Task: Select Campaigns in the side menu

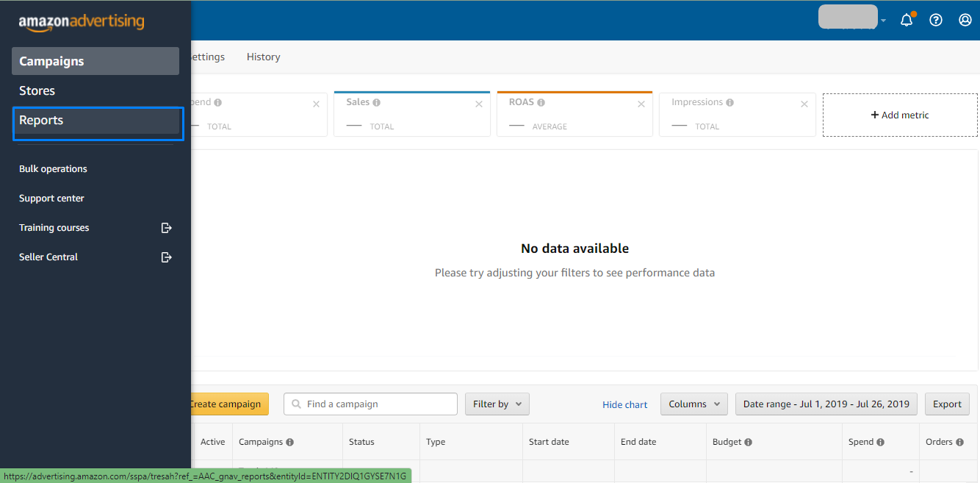Action: (96, 61)
